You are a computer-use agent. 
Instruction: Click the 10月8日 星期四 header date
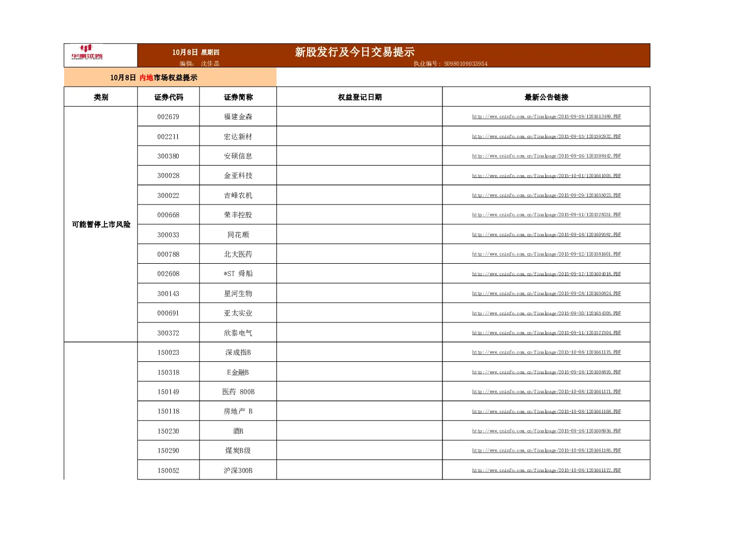(196, 52)
